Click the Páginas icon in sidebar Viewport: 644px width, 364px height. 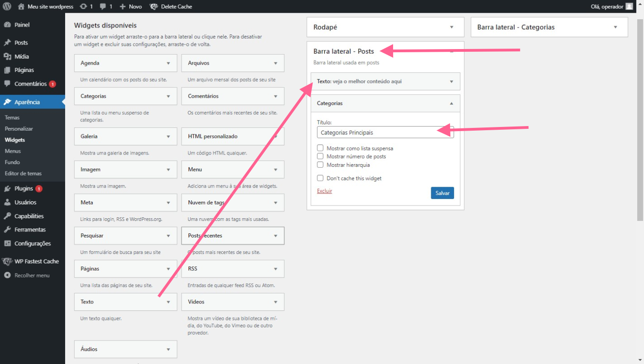click(x=7, y=70)
